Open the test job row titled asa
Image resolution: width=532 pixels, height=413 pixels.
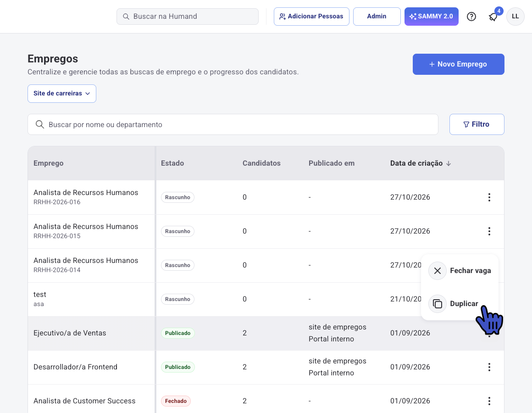tap(40, 294)
